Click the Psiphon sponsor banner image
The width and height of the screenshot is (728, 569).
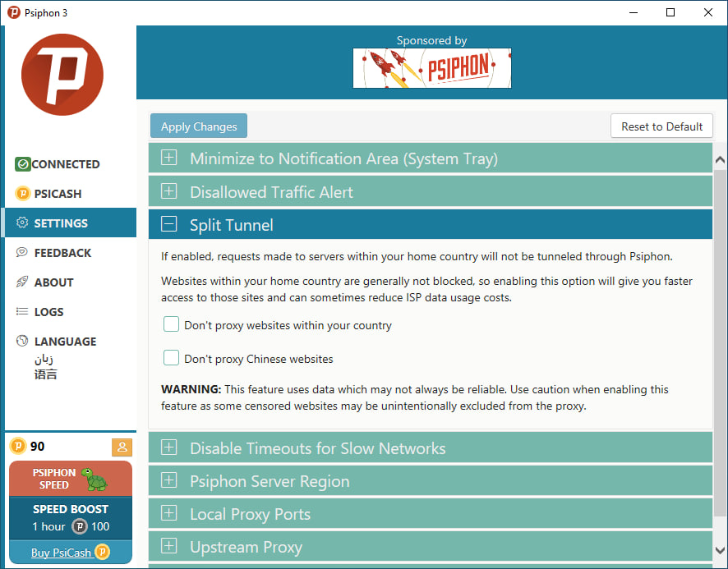pyautogui.click(x=431, y=68)
